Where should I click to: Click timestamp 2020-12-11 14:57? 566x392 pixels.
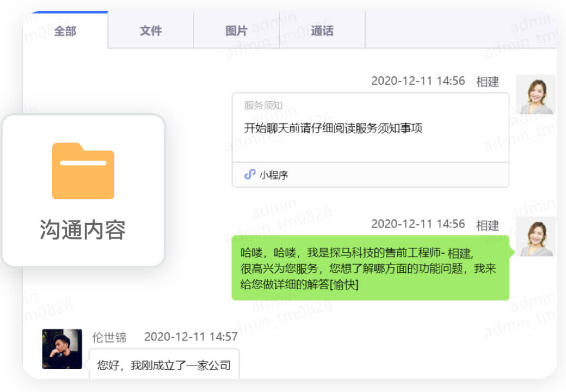(x=191, y=337)
